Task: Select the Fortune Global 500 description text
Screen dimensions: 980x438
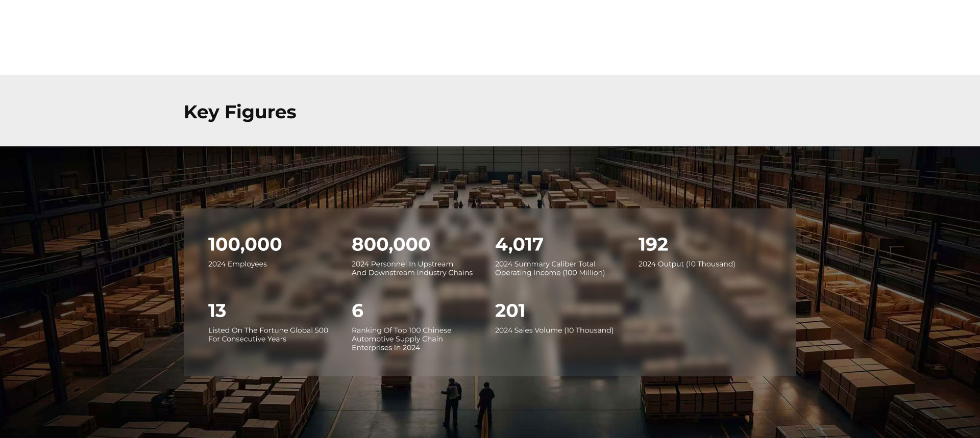Action: pyautogui.click(x=267, y=334)
